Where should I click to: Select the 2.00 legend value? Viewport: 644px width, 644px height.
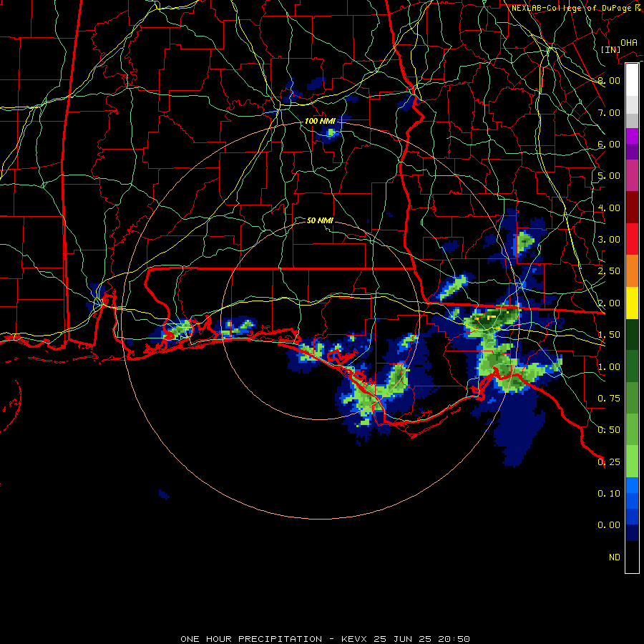pyautogui.click(x=609, y=303)
